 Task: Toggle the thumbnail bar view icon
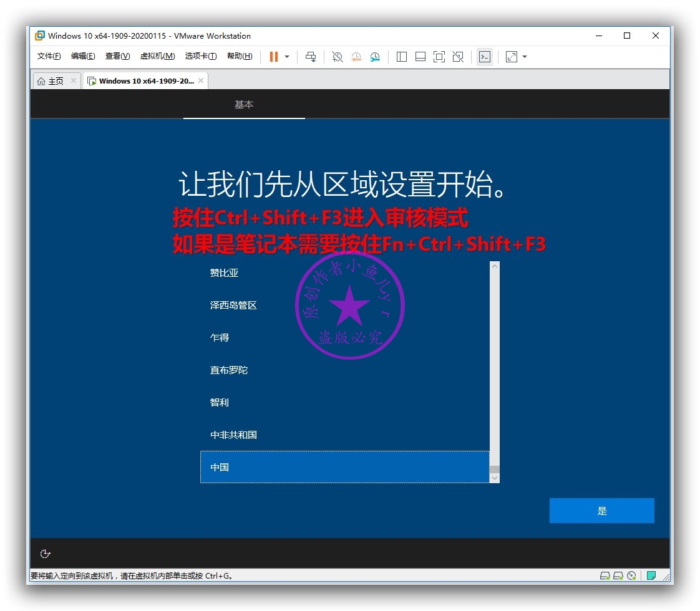(x=420, y=57)
